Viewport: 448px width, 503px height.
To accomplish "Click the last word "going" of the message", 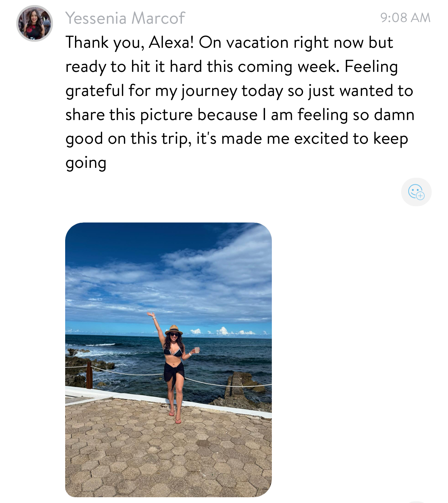I will (x=86, y=163).
